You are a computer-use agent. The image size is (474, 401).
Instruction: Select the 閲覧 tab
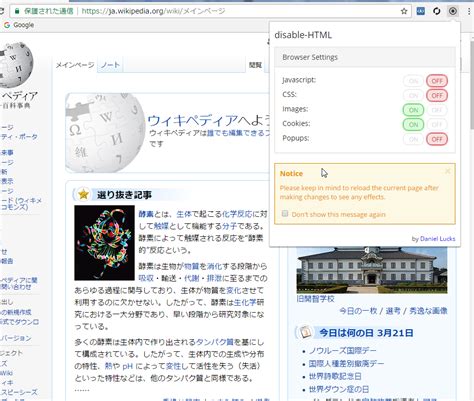(255, 65)
